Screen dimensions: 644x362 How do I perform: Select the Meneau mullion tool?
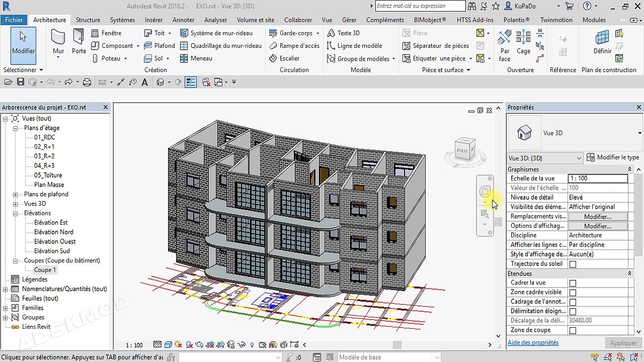[x=196, y=58]
